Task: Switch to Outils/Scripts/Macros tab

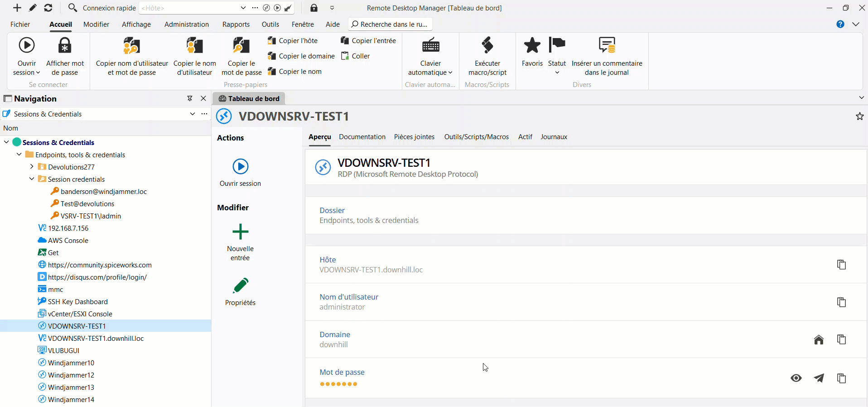Action: (476, 137)
